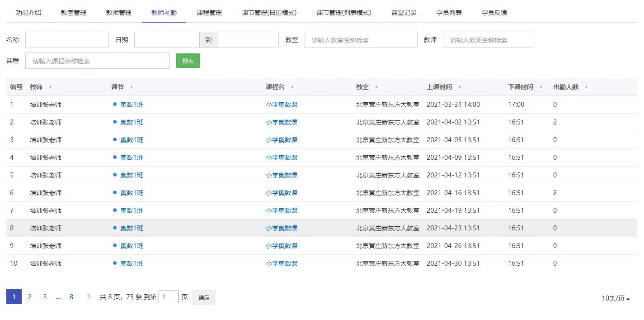Open 奥数1班 link in row 8
The width and height of the screenshot is (644, 320).
tap(132, 228)
